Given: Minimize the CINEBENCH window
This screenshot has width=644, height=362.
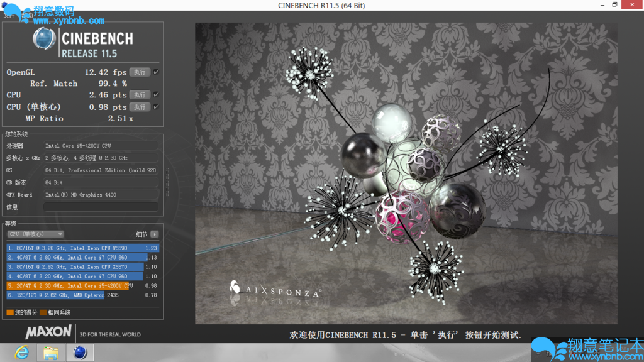Looking at the screenshot, I should click(602, 5).
